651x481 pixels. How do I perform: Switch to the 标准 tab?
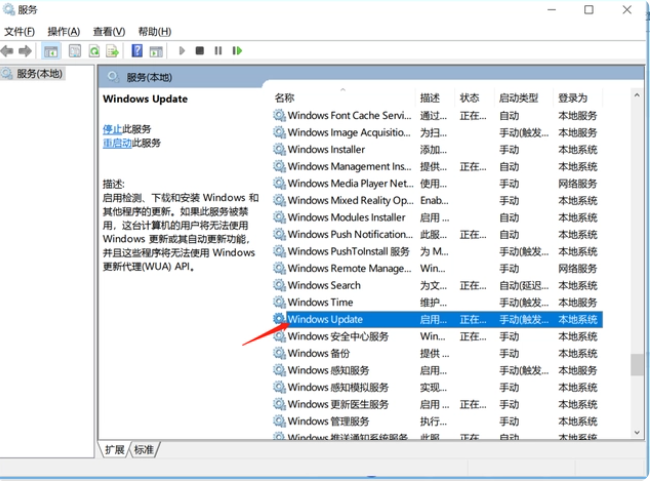144,449
